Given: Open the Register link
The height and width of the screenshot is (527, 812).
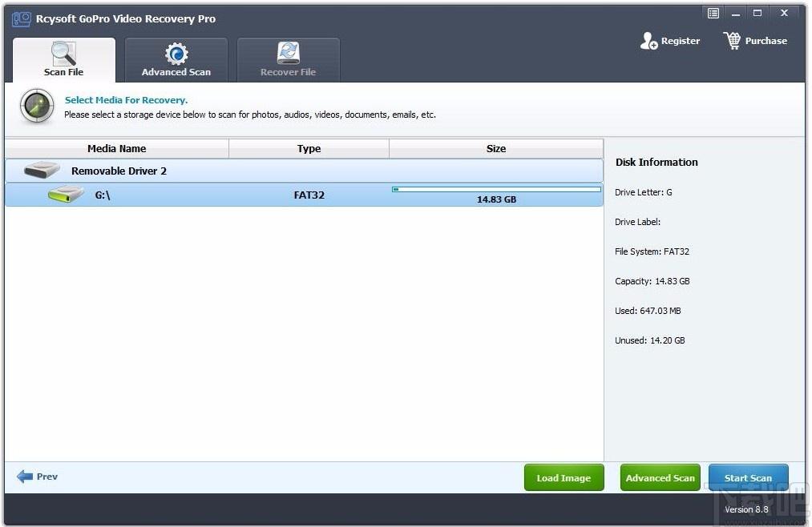Looking at the screenshot, I should 680,41.
